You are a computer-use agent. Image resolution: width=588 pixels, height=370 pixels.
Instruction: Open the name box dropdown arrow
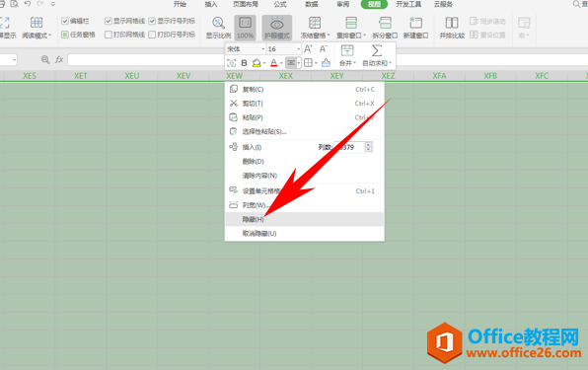point(14,59)
